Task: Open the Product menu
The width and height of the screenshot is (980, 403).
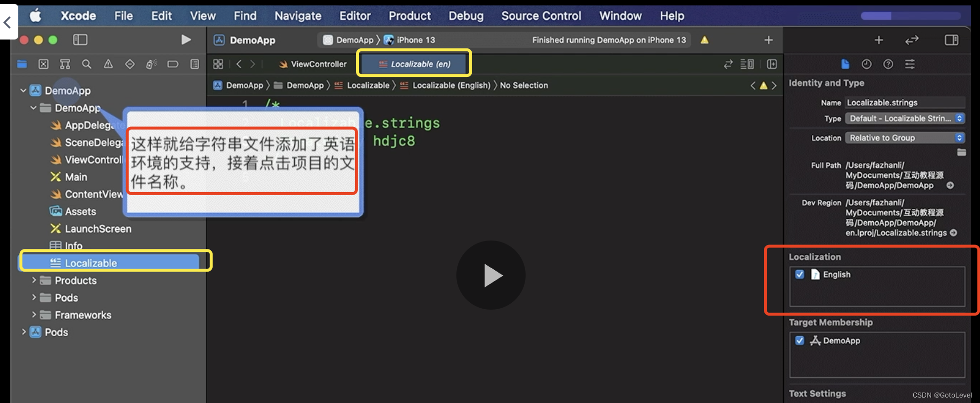Action: (x=409, y=16)
